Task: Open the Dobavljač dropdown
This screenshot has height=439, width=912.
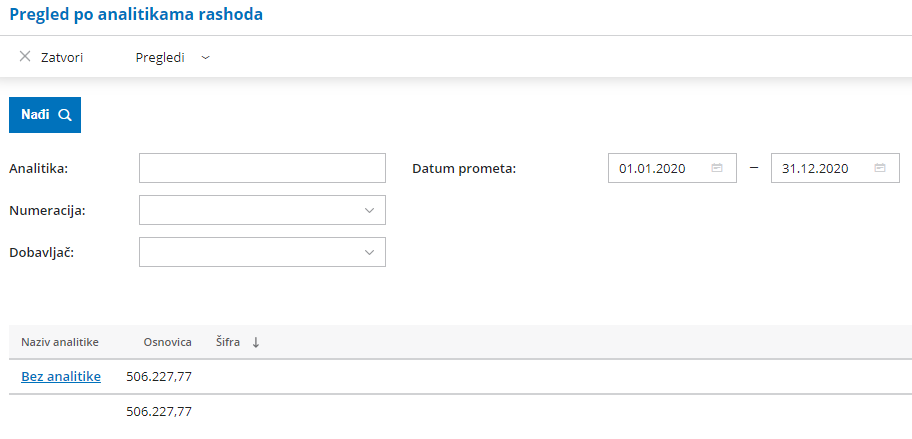Action: coord(262,252)
